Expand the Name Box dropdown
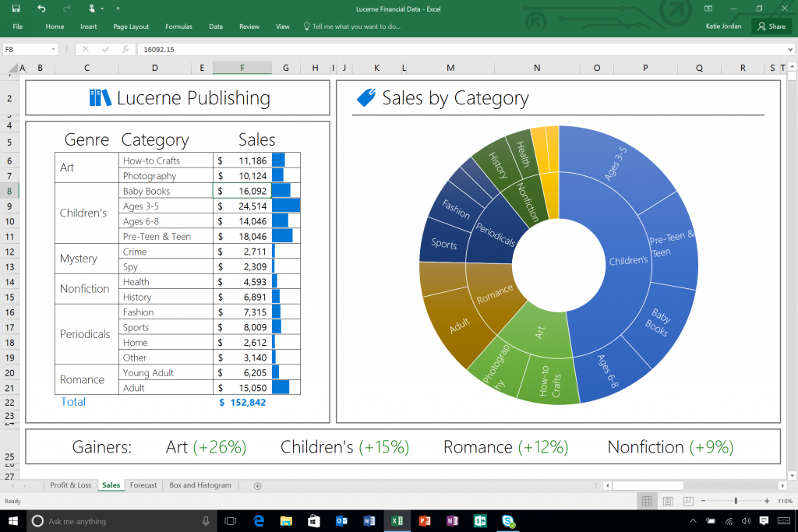 point(53,48)
